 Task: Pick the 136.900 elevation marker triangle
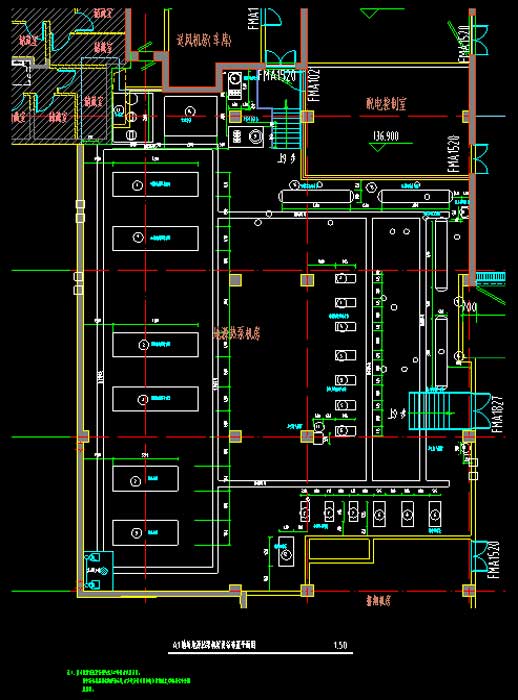(377, 147)
